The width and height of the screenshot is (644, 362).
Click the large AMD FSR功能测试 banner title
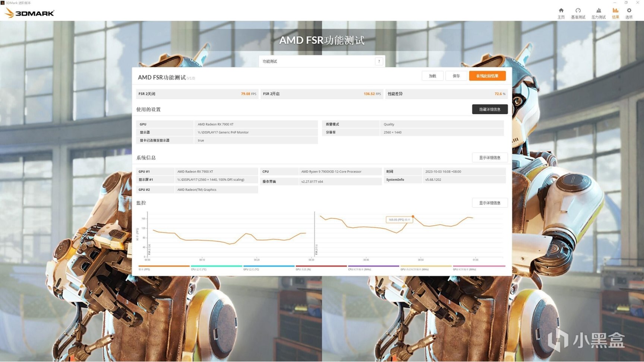click(x=322, y=40)
